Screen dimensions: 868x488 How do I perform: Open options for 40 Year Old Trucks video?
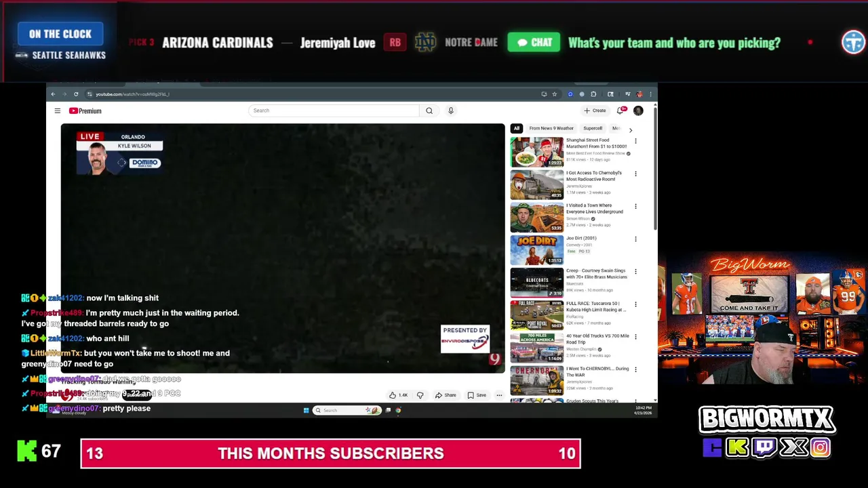pos(635,337)
